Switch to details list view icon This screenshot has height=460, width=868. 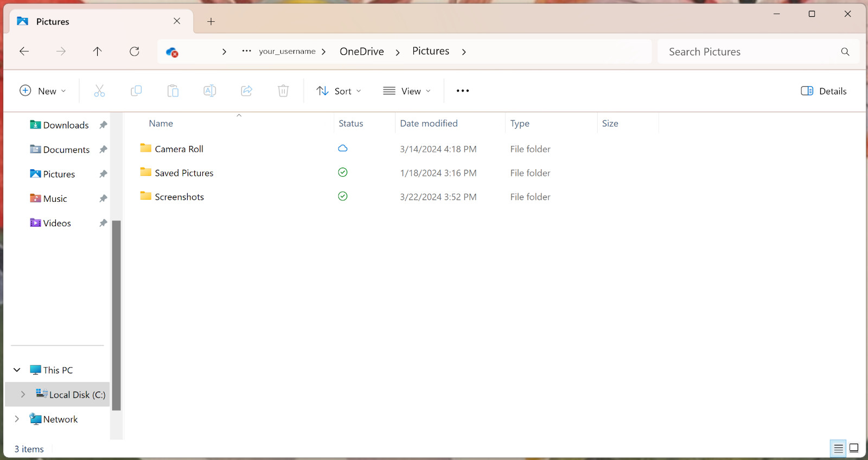[838, 448]
